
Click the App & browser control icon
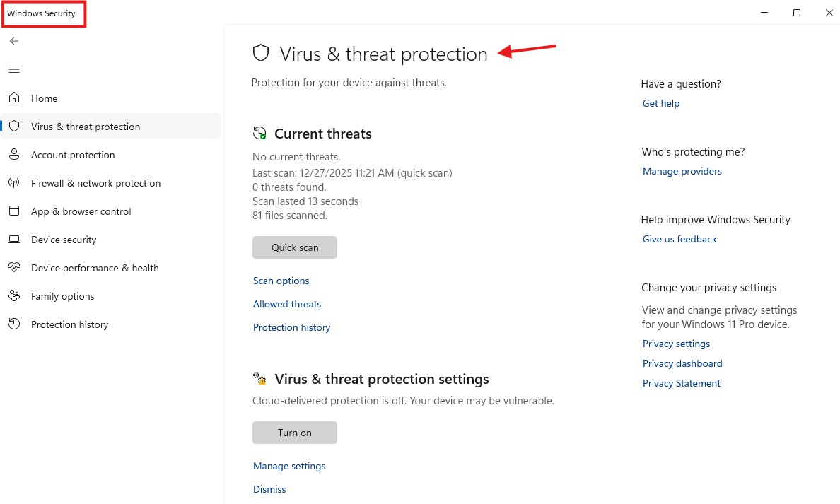(14, 211)
